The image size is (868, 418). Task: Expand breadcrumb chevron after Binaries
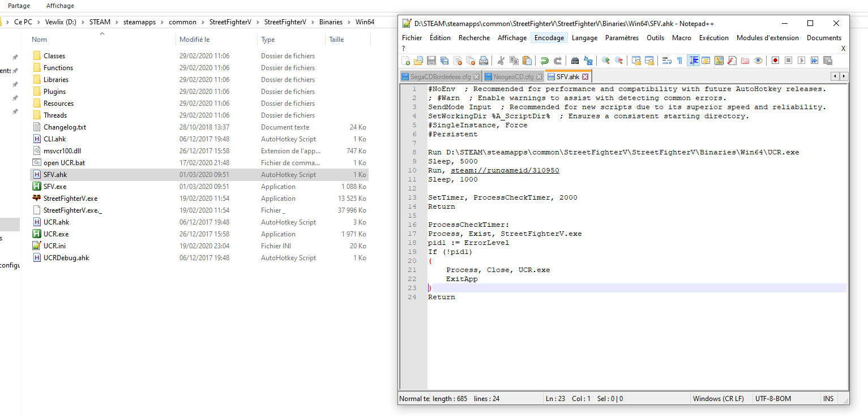click(349, 22)
